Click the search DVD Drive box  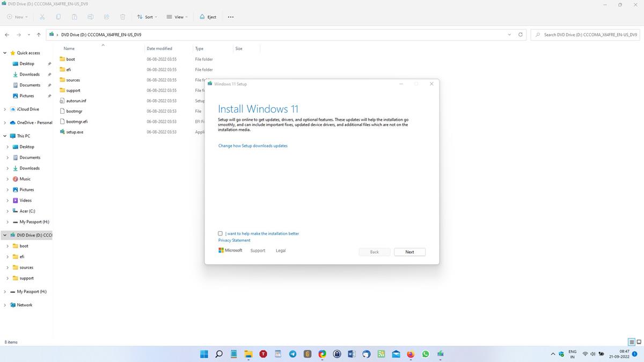point(585,34)
